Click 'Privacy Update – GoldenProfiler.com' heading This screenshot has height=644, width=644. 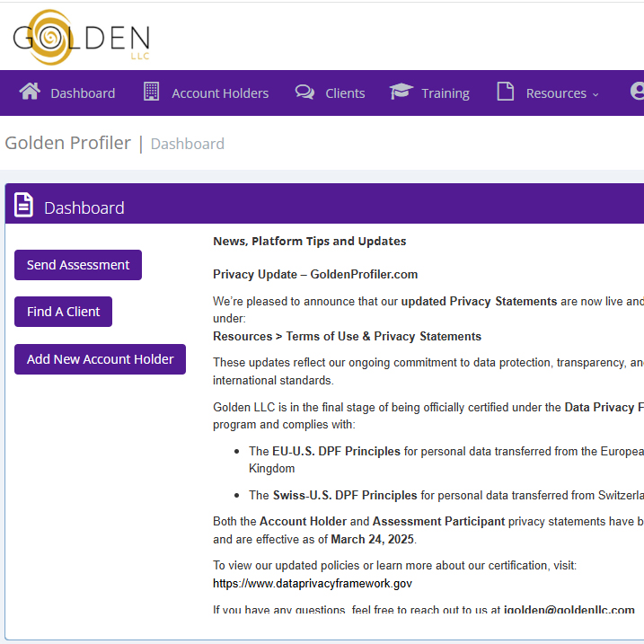tap(315, 274)
